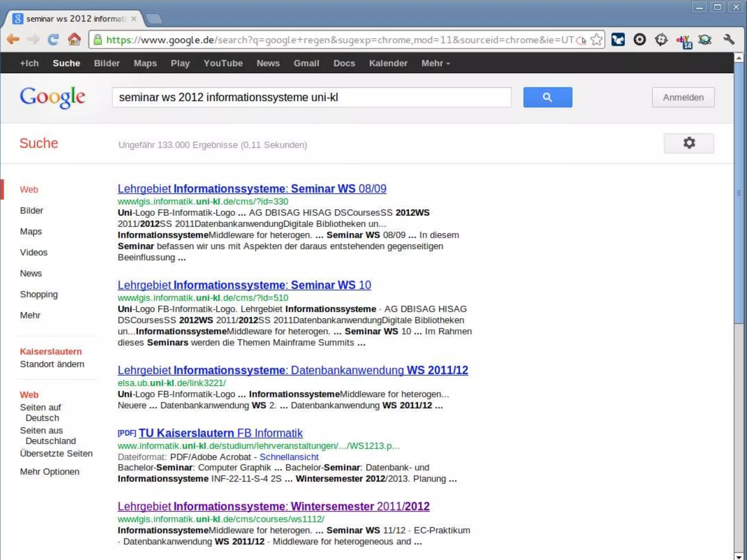This screenshot has height=560, width=747.
Task: Open the Seminar WS 08/09 result link
Action: (x=252, y=189)
